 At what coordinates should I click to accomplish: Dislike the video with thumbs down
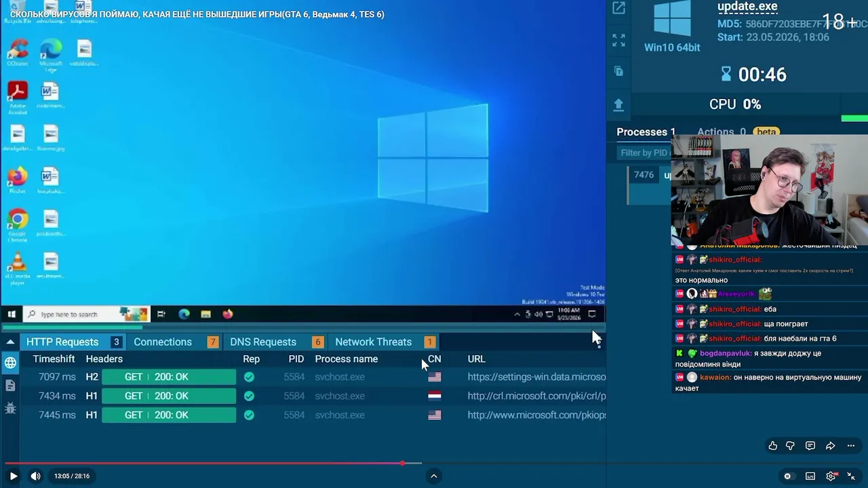[x=791, y=445]
